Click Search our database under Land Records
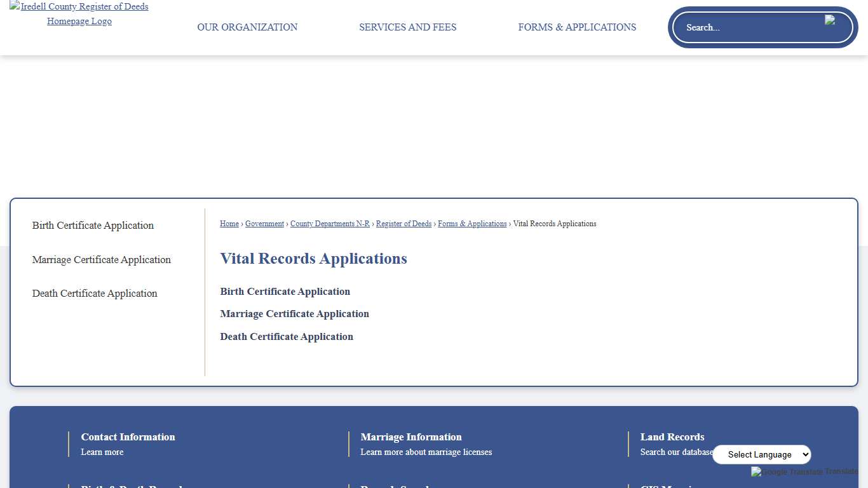This screenshot has height=488, width=868. tap(676, 452)
